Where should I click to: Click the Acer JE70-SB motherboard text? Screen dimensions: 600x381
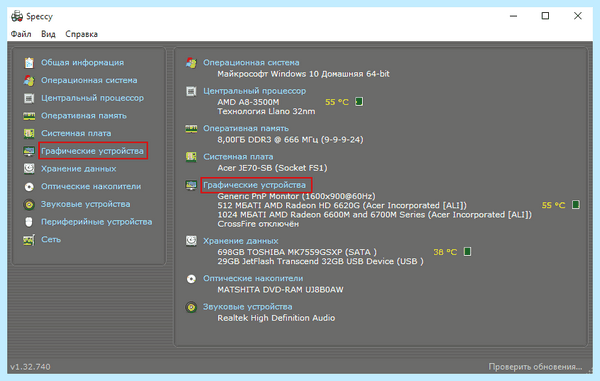pyautogui.click(x=272, y=168)
